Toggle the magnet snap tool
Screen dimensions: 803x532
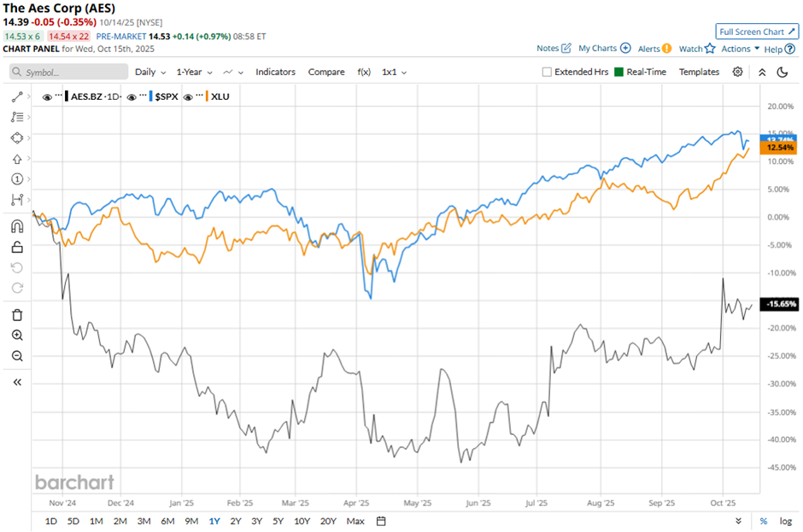point(17,227)
